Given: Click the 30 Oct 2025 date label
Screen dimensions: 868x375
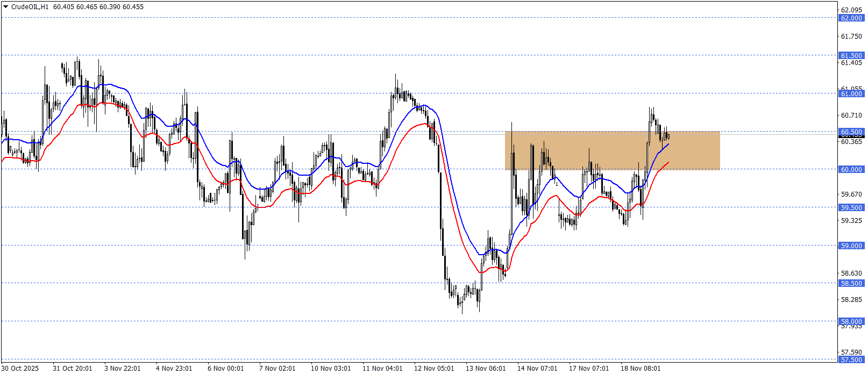Looking at the screenshot, I should click(x=20, y=368).
